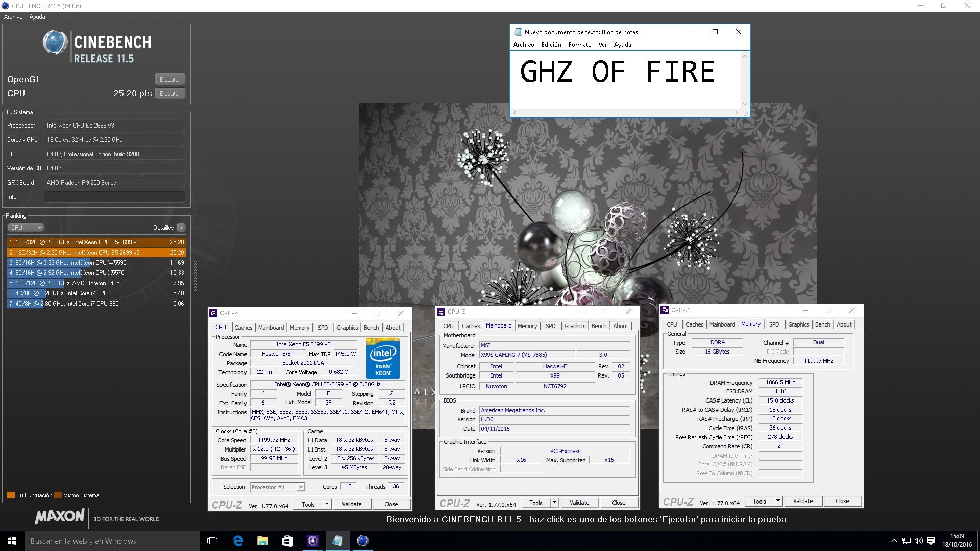
Task: Open Task View from the taskbar
Action: (212, 541)
